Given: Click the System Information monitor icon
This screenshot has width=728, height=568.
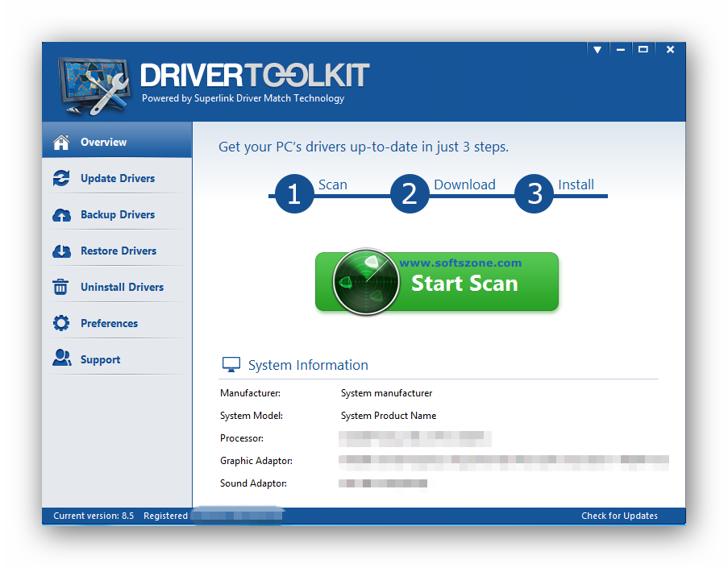Looking at the screenshot, I should pos(231,365).
